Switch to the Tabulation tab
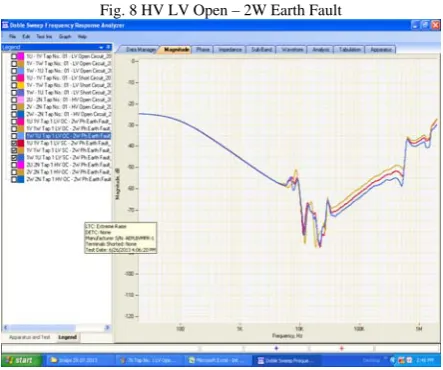Screen dimensions: 443x370 350,50
